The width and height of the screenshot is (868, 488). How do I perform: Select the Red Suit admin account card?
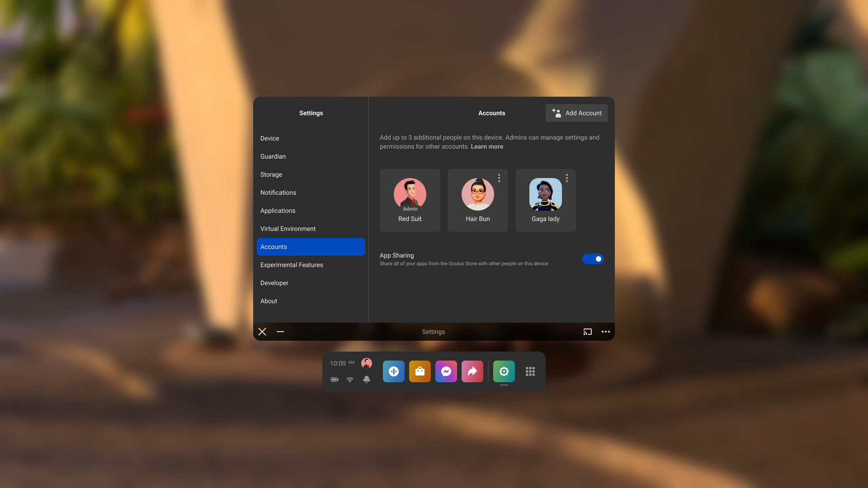pos(410,200)
